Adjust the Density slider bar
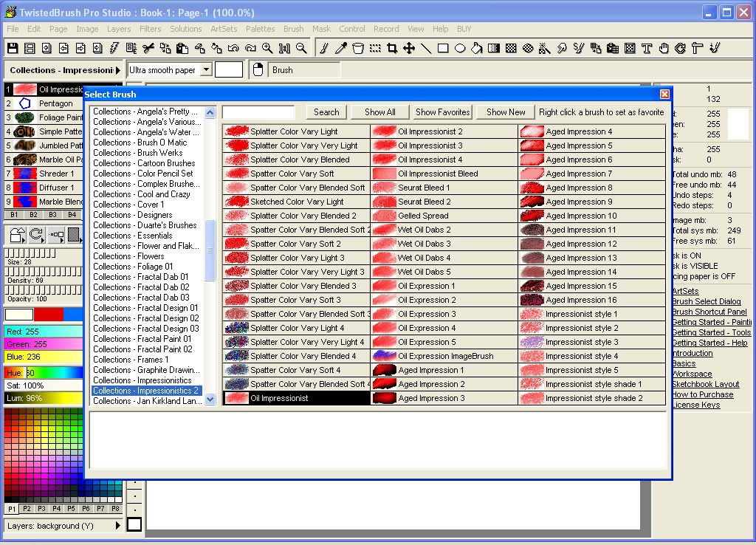This screenshot has width=756, height=545. point(44,272)
